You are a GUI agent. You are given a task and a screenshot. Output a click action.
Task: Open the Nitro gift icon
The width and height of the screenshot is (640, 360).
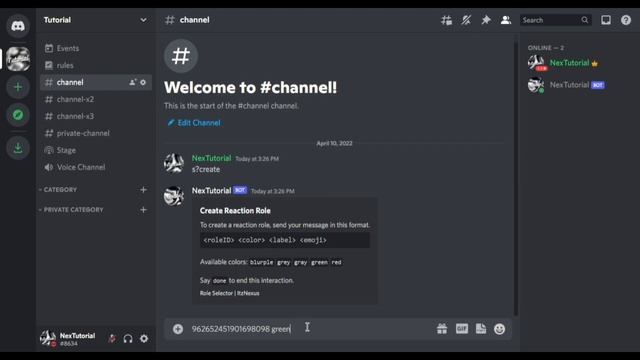click(x=442, y=329)
